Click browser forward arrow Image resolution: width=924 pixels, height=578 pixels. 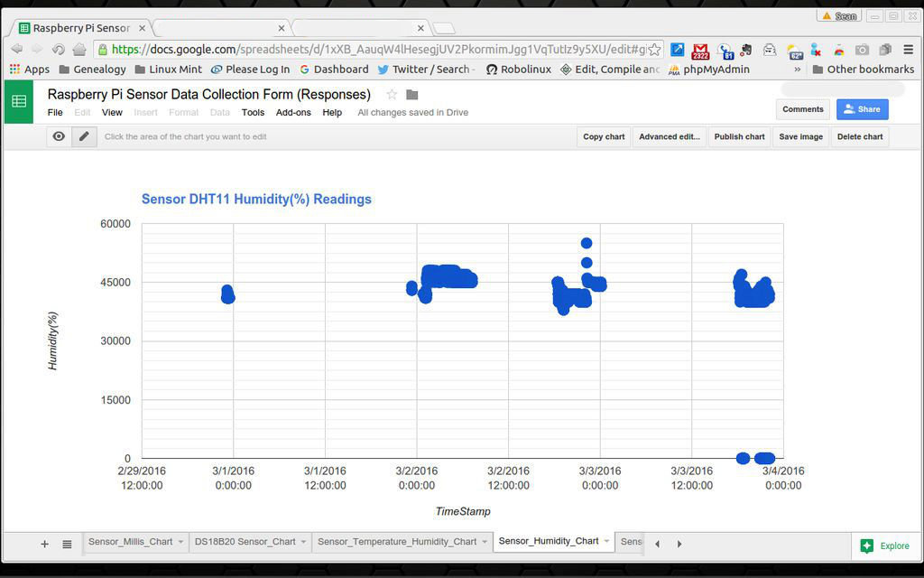(37, 49)
